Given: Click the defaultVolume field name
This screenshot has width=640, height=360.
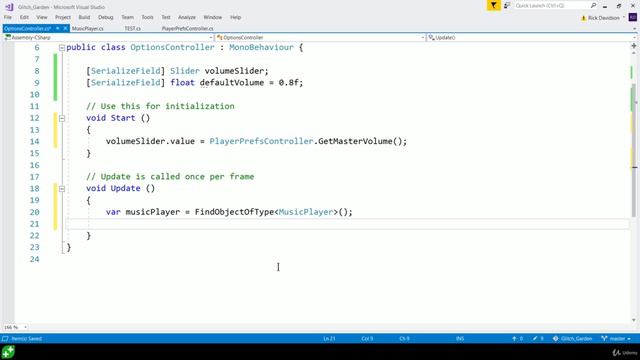Looking at the screenshot, I should [232, 82].
